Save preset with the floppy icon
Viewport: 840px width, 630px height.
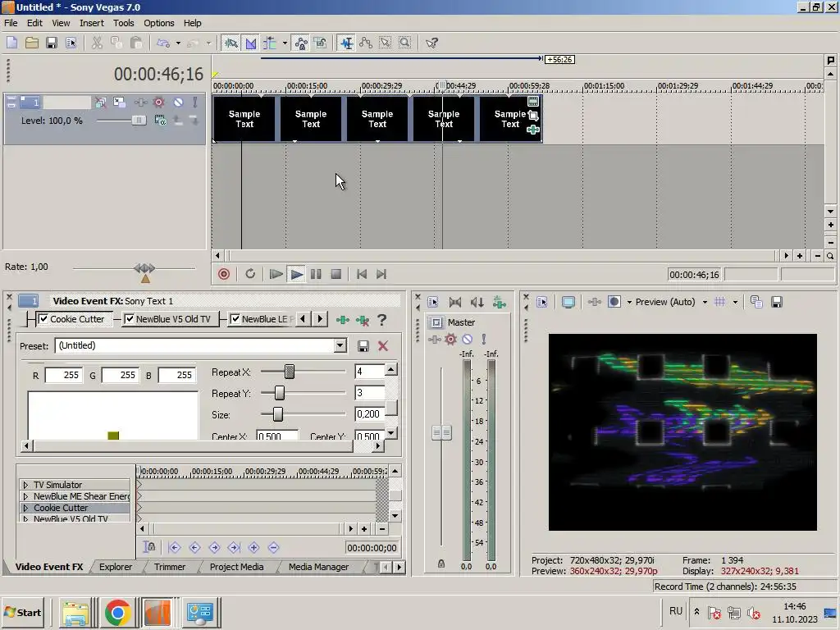[363, 346]
